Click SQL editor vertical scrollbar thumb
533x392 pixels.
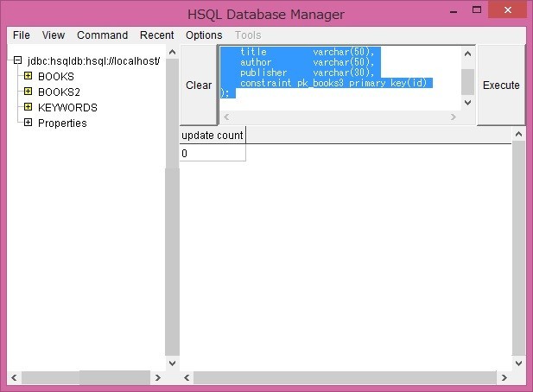[467, 82]
